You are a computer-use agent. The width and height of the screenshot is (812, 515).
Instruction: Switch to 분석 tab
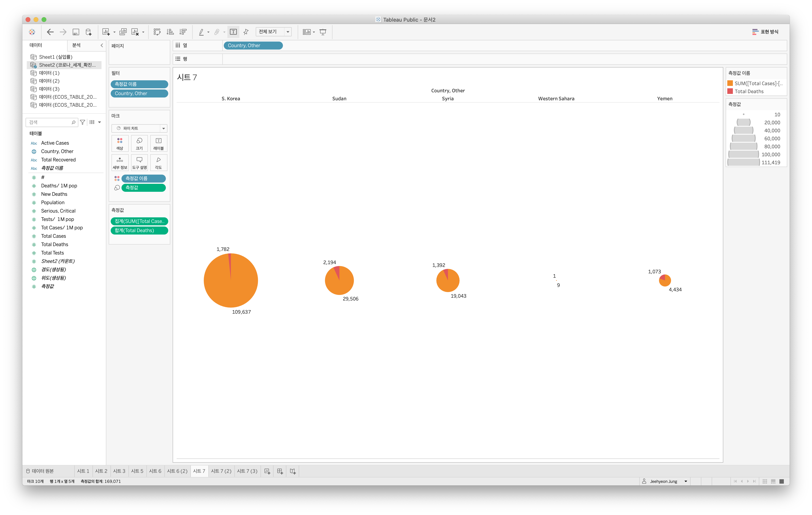pyautogui.click(x=77, y=45)
